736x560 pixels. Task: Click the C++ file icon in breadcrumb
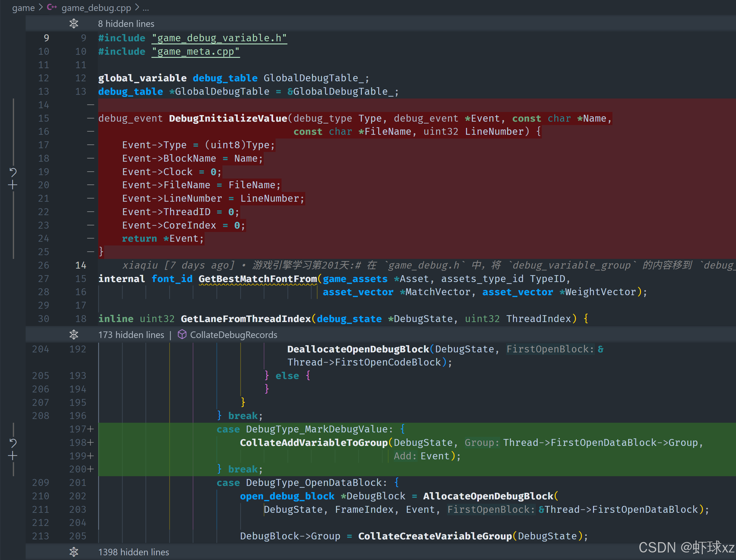pos(52,7)
